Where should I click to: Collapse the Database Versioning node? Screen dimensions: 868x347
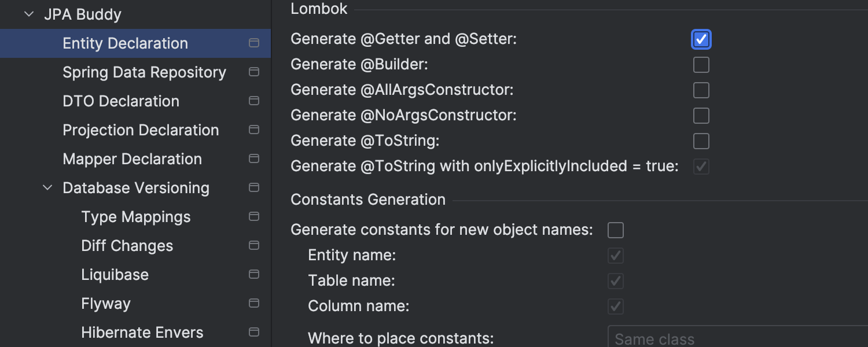[x=47, y=188]
